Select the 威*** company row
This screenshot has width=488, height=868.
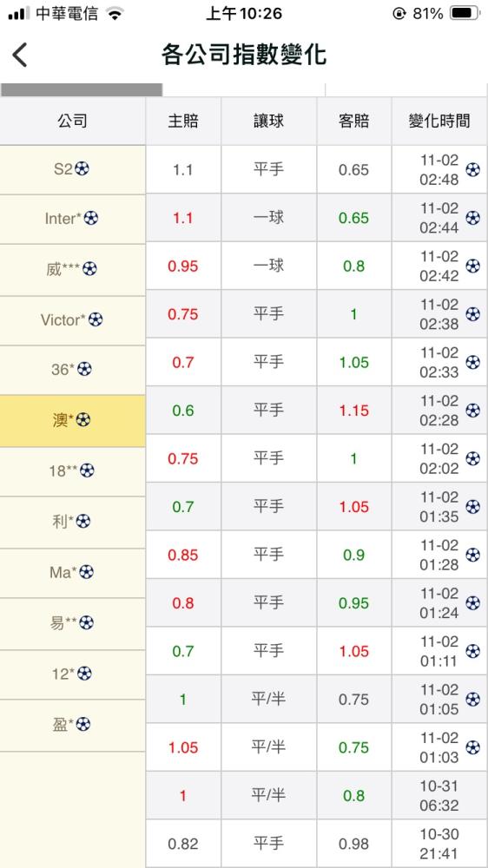73,269
